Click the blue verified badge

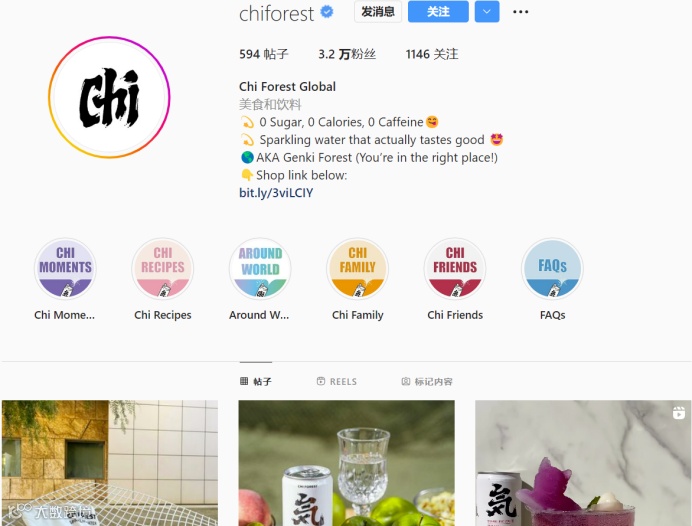pos(327,12)
